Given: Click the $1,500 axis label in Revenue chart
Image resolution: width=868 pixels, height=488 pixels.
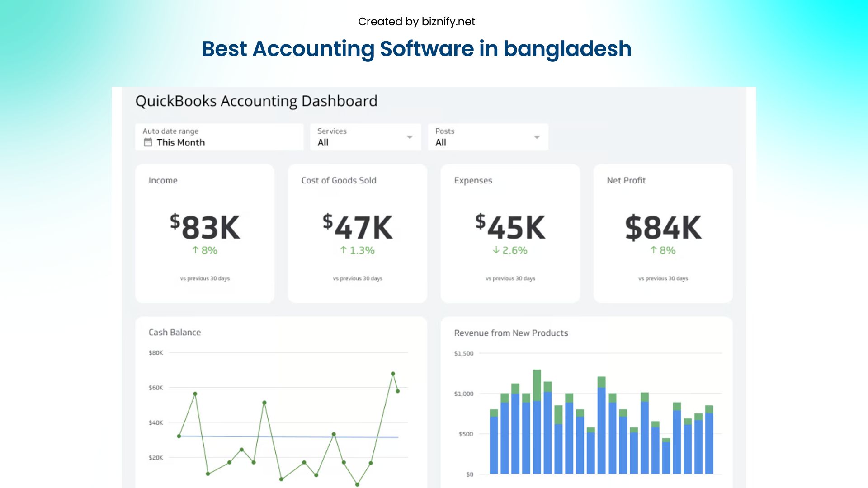Looking at the screenshot, I should coord(464,353).
